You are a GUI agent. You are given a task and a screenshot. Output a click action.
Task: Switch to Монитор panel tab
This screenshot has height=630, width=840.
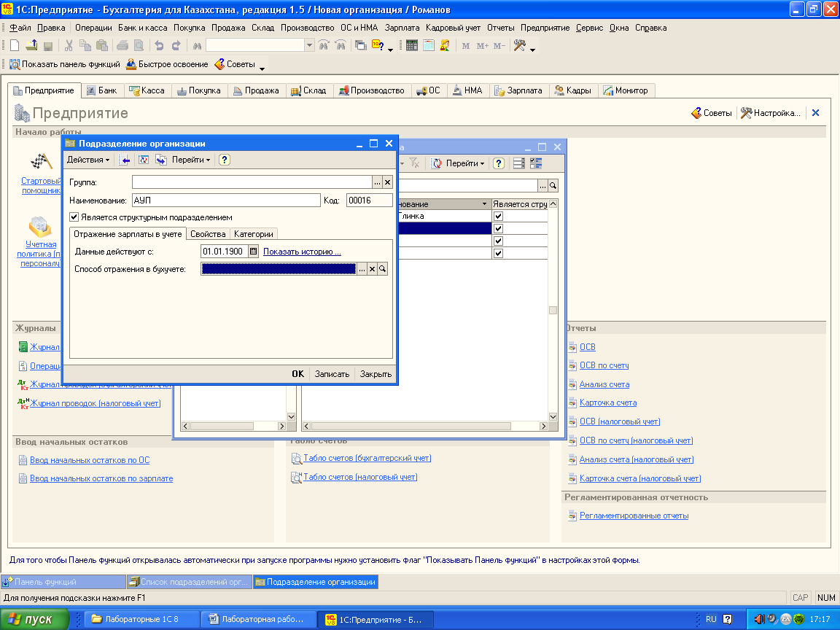pyautogui.click(x=626, y=90)
